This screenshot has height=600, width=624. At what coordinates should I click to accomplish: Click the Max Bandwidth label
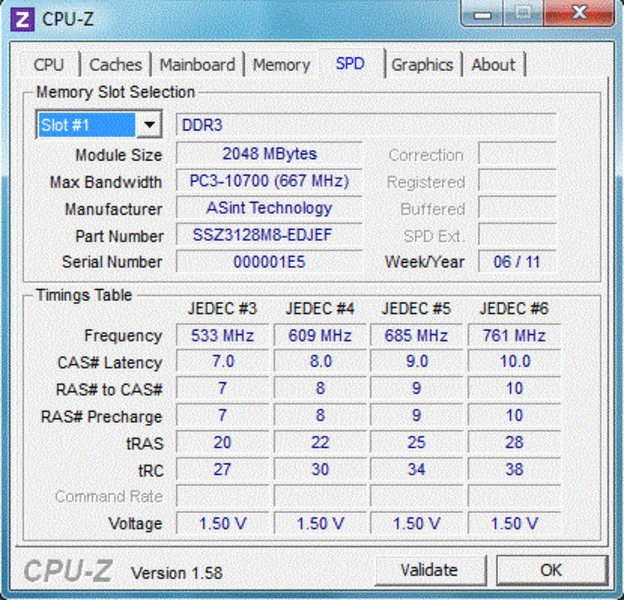[x=105, y=182]
